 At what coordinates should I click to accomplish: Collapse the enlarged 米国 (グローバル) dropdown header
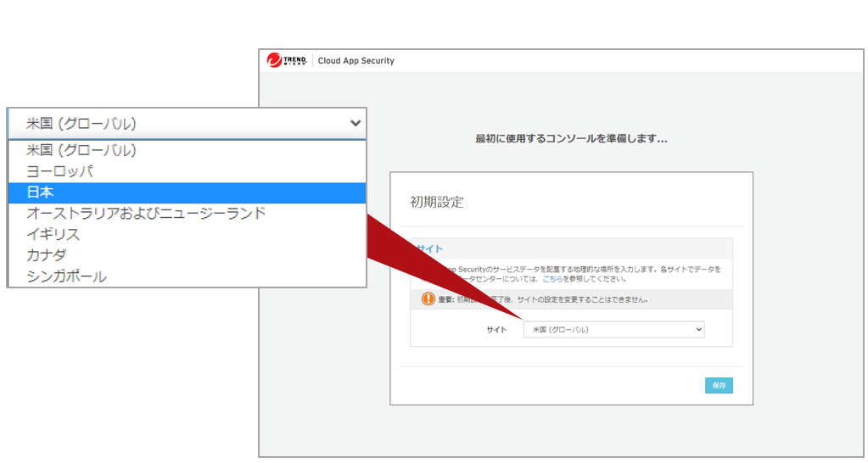pos(187,124)
